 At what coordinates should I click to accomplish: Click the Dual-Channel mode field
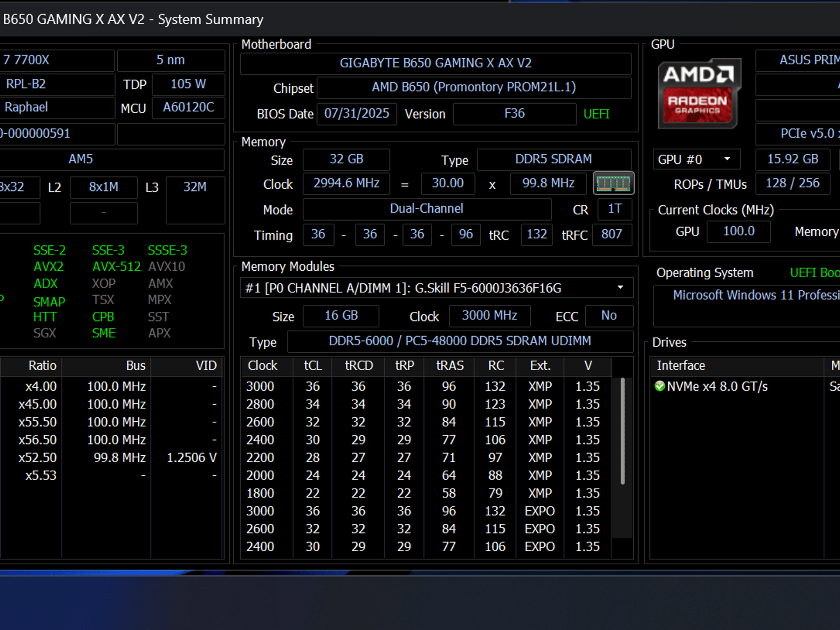coord(427,209)
